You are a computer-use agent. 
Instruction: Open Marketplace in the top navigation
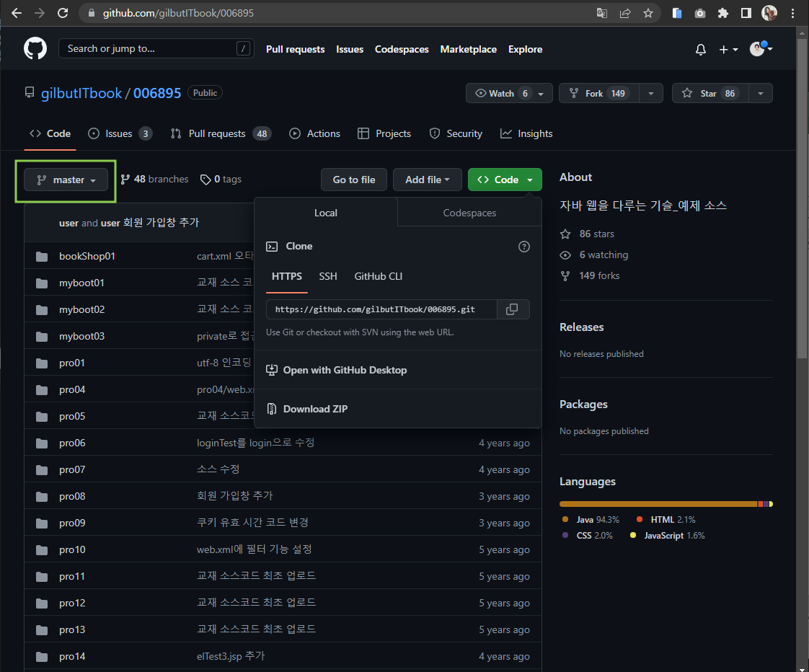point(468,49)
